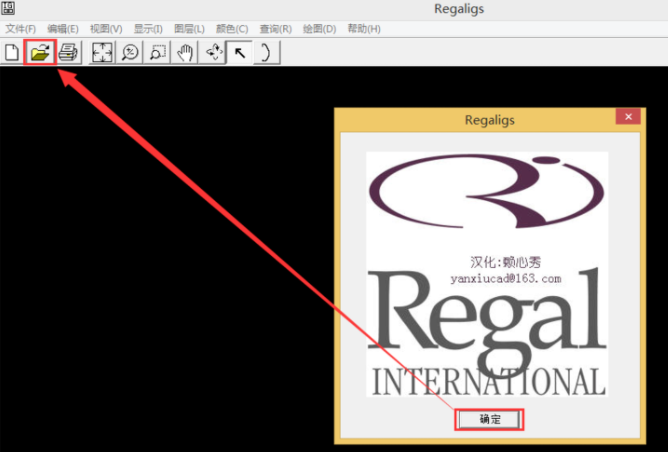Select the arrow pointer tool
668x452 pixels.
[x=240, y=52]
